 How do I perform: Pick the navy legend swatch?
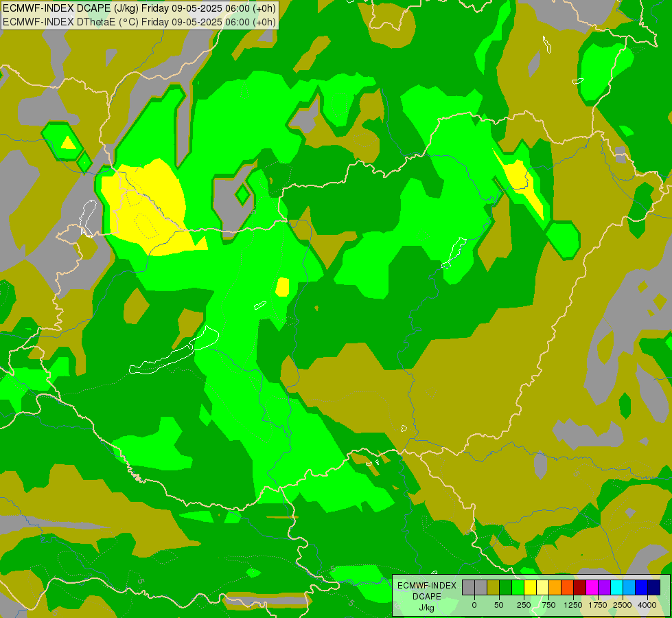(654, 588)
